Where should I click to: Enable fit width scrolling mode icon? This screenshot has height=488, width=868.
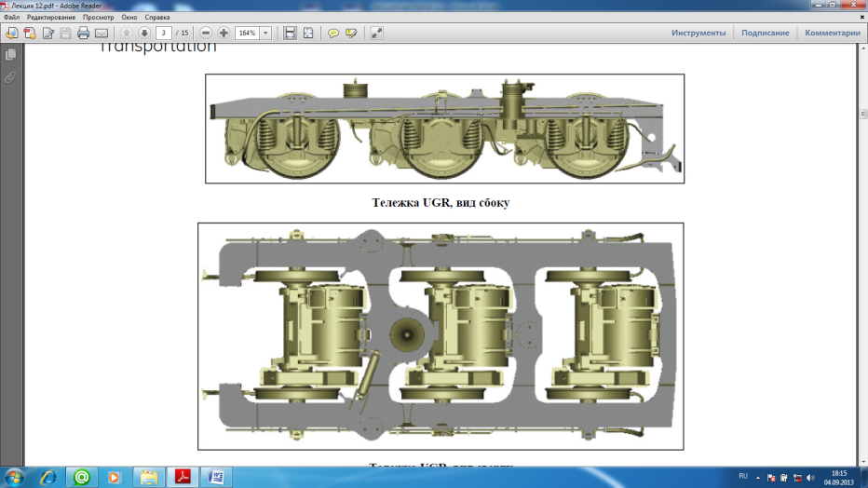pyautogui.click(x=290, y=34)
